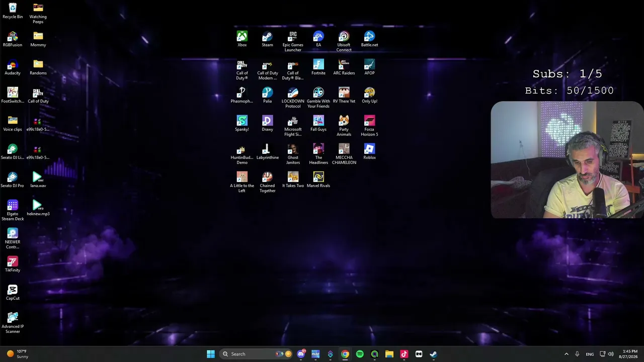Open the weather widget showing 107°F Sunny
The width and height of the screenshot is (644, 362).
point(17,354)
